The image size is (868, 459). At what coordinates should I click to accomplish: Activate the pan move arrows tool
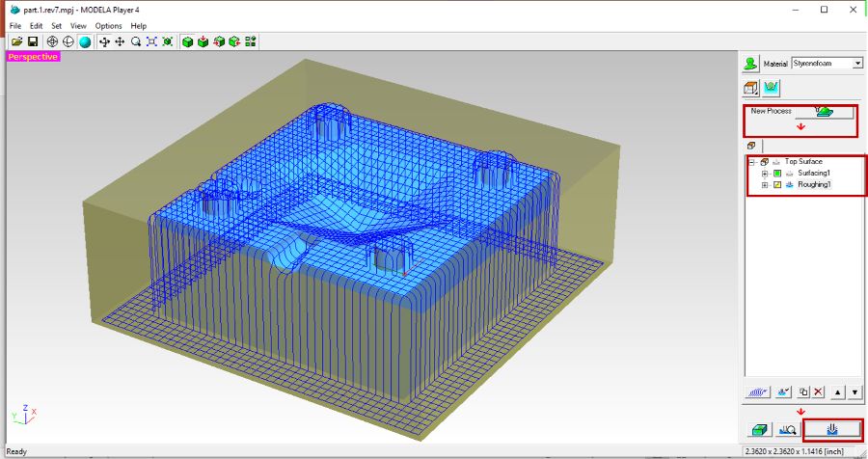[120, 41]
